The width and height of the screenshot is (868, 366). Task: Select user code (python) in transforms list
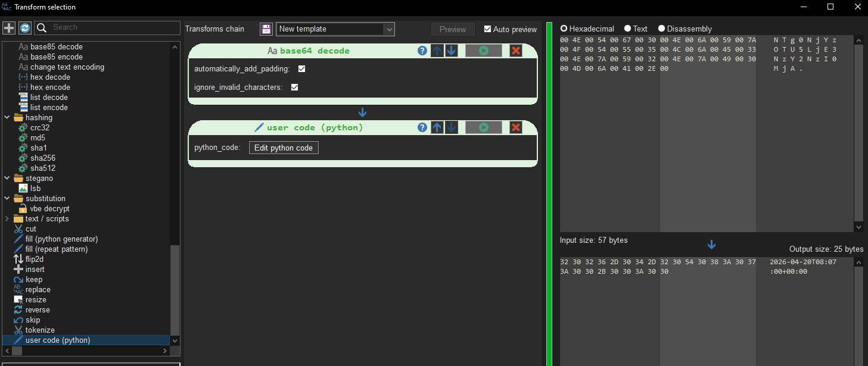coord(58,340)
